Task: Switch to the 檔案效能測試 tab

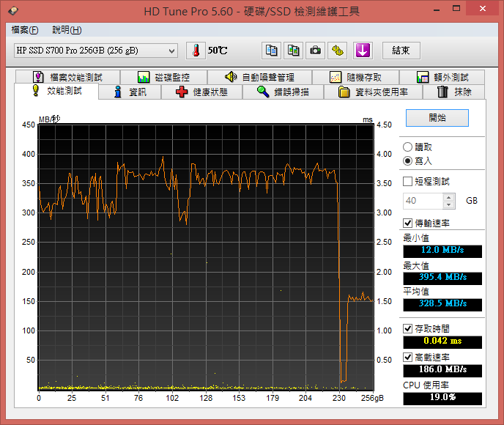Action: pos(68,77)
